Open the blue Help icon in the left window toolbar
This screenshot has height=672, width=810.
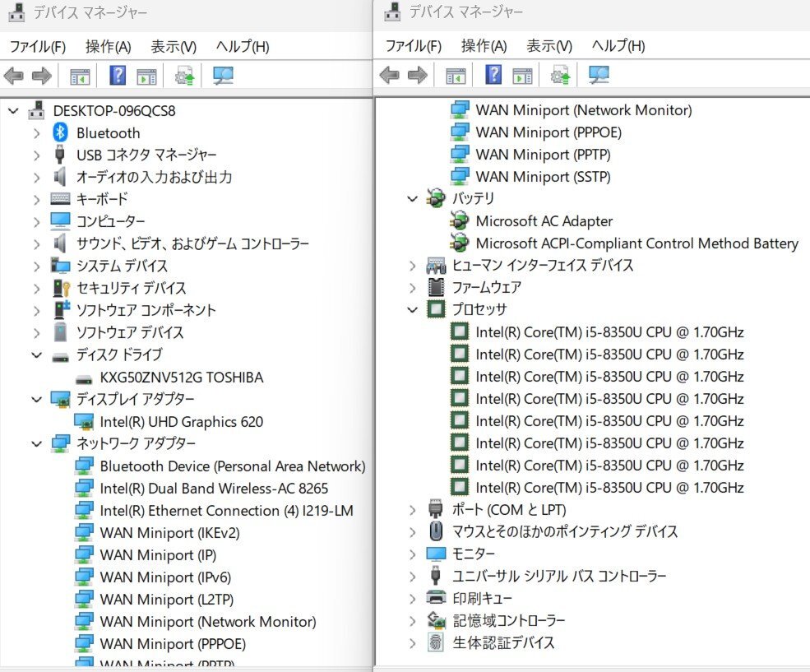tap(118, 76)
